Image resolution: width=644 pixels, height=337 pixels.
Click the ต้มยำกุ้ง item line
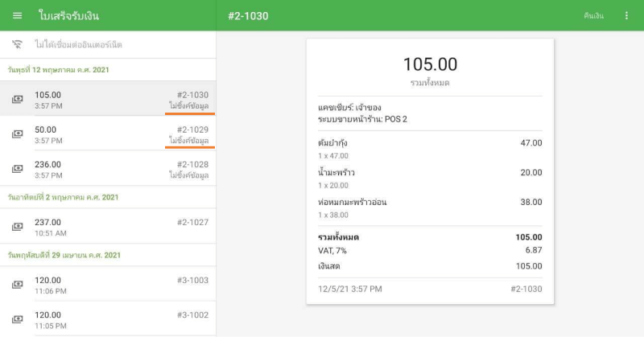pos(430,149)
